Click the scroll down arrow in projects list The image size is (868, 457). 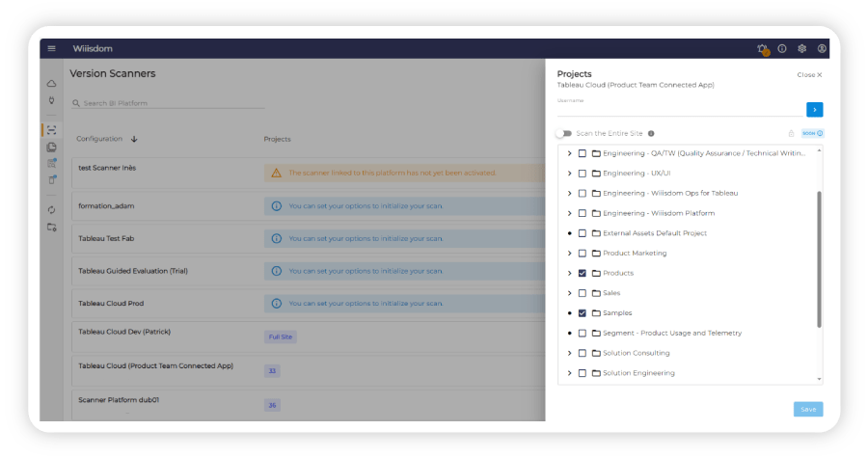tap(819, 380)
